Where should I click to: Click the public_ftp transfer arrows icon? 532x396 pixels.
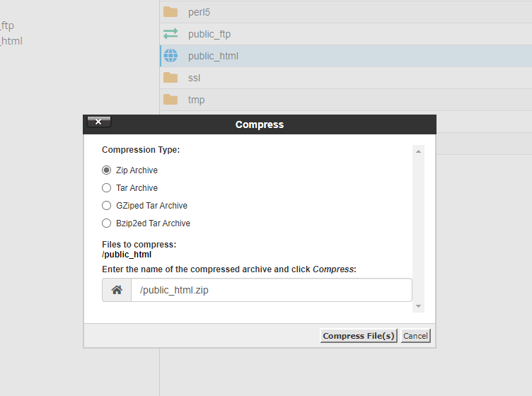[x=170, y=34]
